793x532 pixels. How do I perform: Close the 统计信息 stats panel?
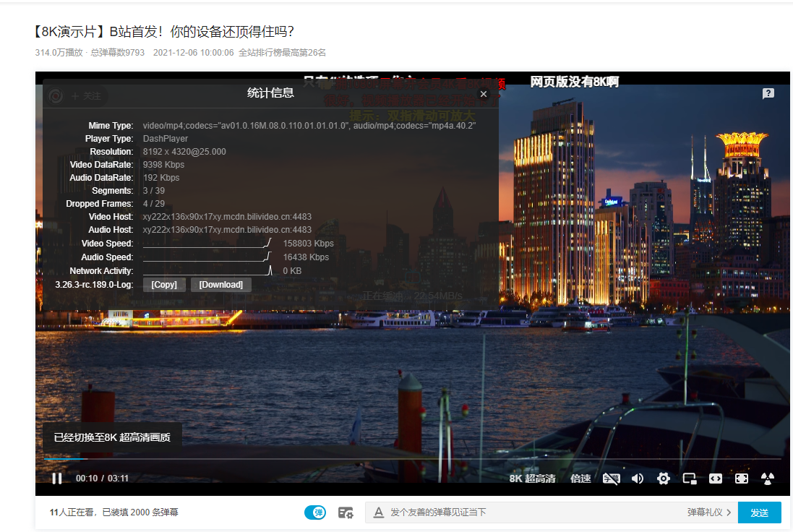coord(484,94)
